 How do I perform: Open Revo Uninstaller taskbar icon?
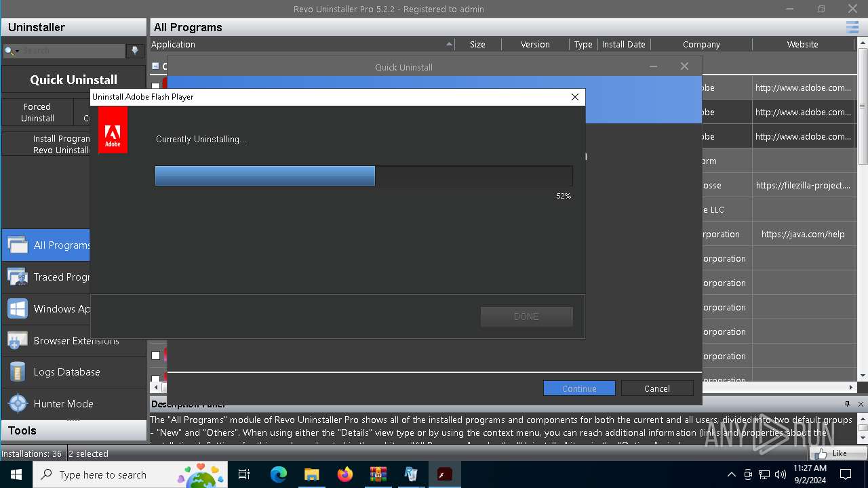coord(411,474)
